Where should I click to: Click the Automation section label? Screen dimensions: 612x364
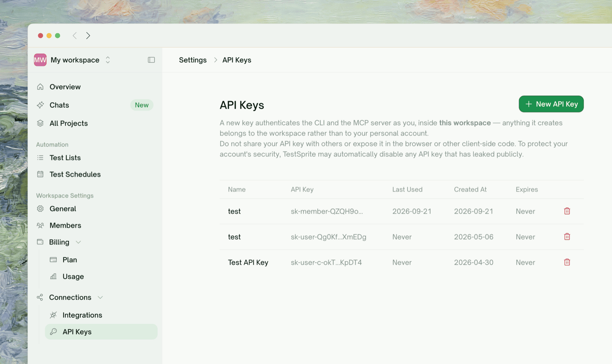[x=52, y=145]
